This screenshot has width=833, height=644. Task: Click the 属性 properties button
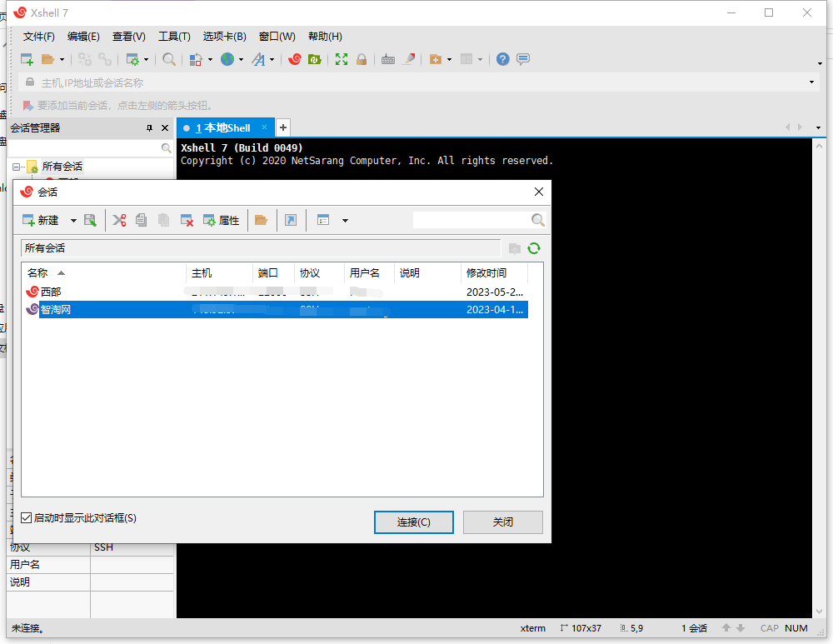click(222, 220)
